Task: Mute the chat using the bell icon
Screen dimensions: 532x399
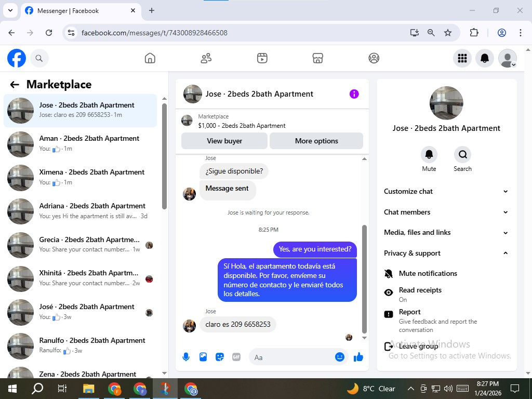Action: point(429,155)
